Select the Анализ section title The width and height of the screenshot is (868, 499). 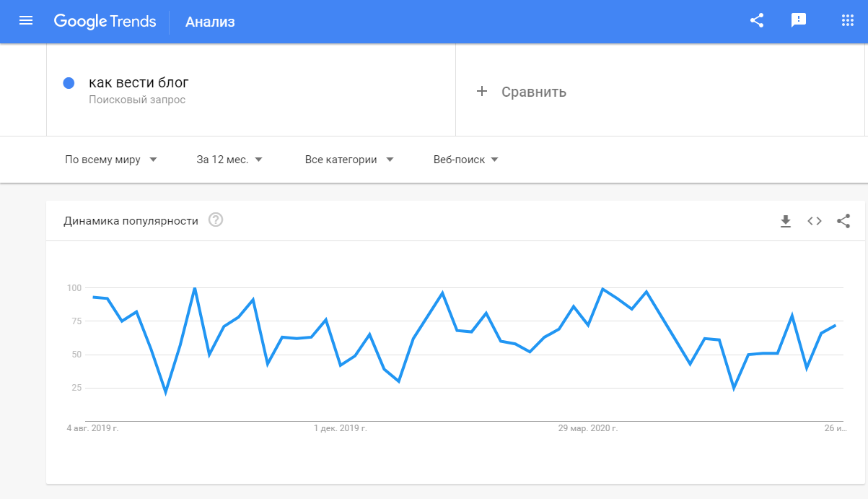(210, 22)
